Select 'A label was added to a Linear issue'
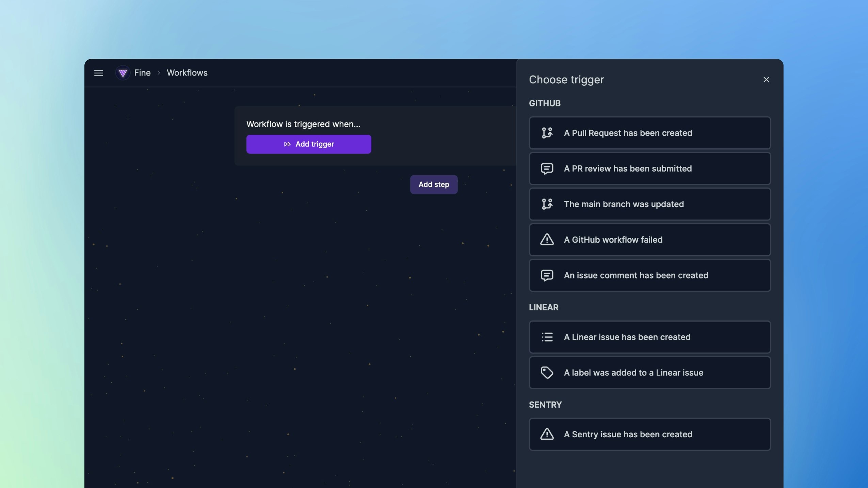The width and height of the screenshot is (868, 488). point(649,373)
